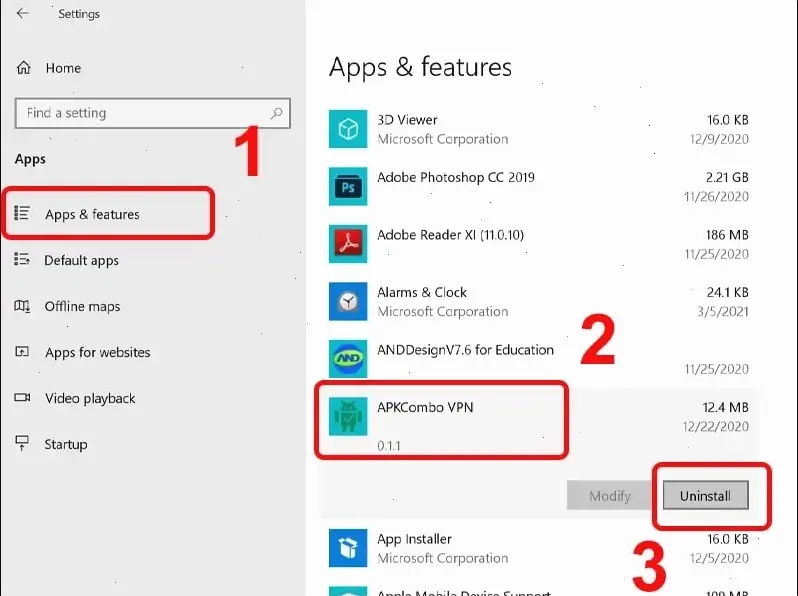Click the Alarms & Clock icon

pyautogui.click(x=348, y=301)
